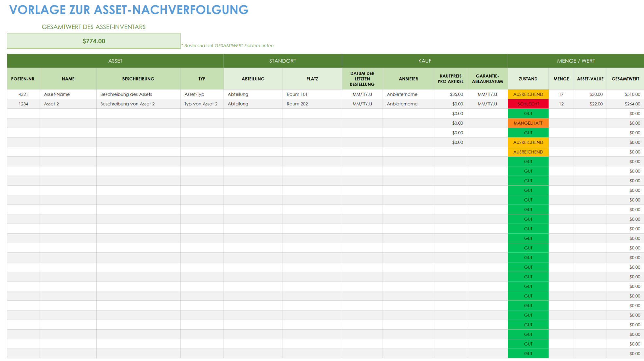Select the $35.00 purchase price cell
The width and height of the screenshot is (644, 361).
tap(451, 94)
